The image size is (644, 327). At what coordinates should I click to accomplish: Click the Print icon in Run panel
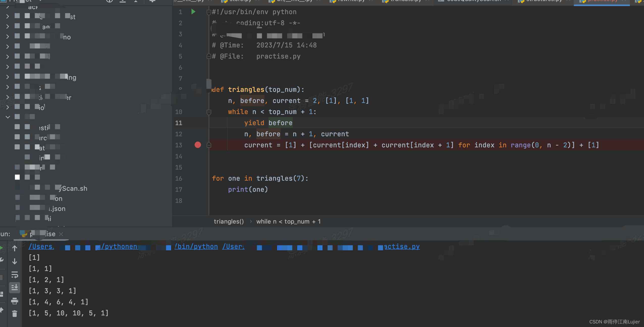point(15,301)
